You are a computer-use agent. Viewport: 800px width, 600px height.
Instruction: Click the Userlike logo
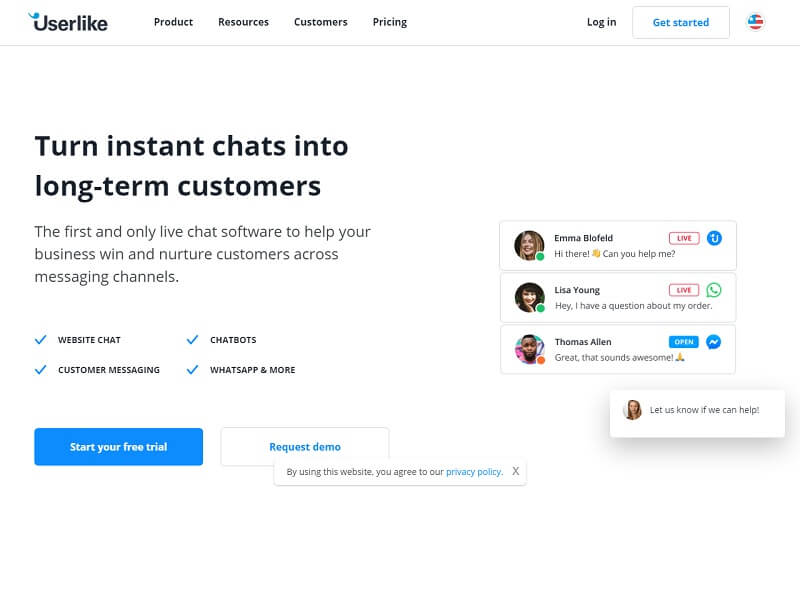coord(67,21)
